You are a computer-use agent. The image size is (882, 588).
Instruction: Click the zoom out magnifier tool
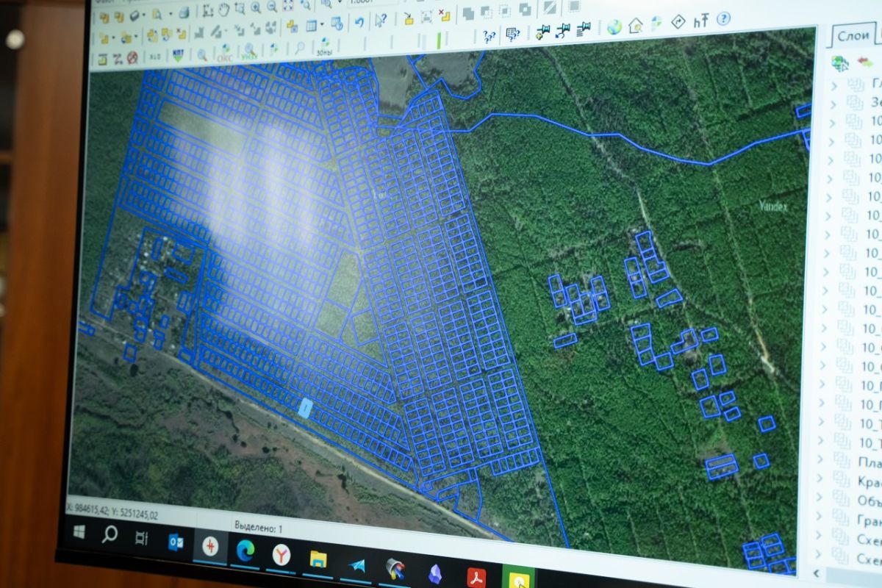pos(272,7)
